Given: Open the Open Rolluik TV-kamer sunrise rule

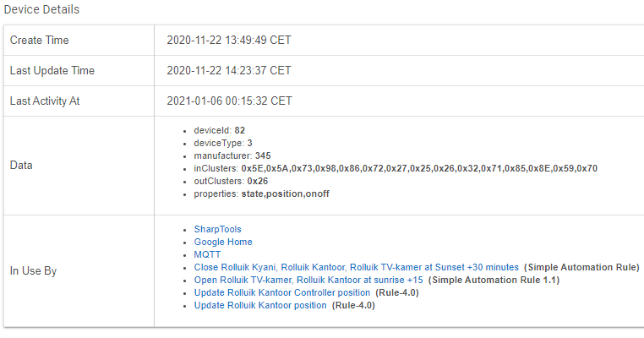Looking at the screenshot, I should tap(308, 280).
